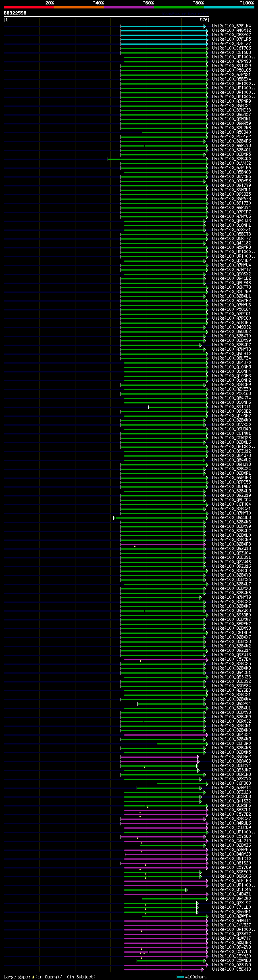Click the arrowhead ending the UniRef100_Q7XL92 bar
The width and height of the screenshot is (258, 980).
pos(198,903)
